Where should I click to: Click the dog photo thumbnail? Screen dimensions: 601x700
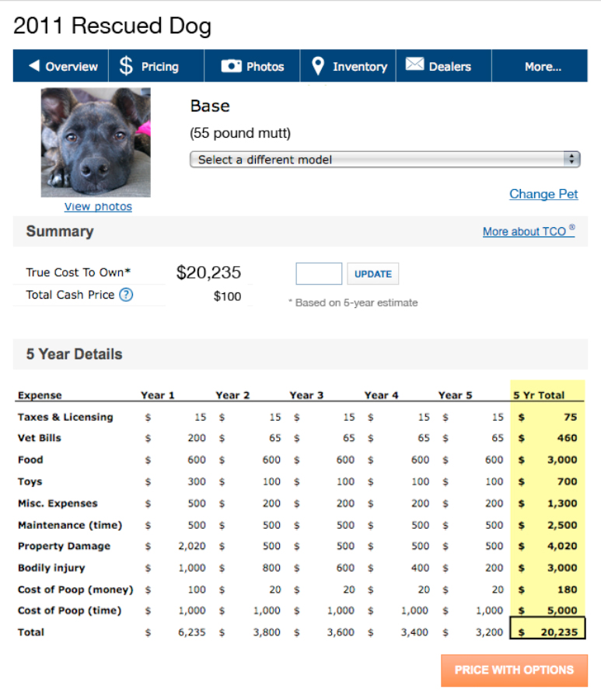pos(96,142)
